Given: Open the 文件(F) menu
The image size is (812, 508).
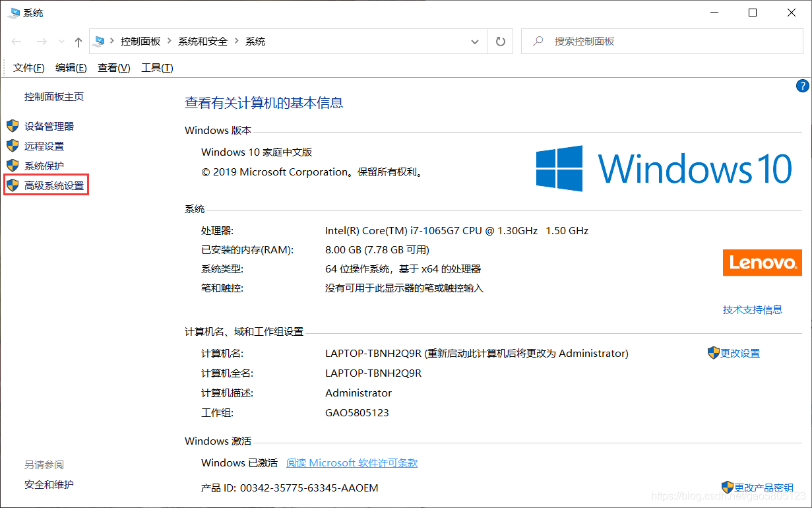Looking at the screenshot, I should tap(29, 68).
